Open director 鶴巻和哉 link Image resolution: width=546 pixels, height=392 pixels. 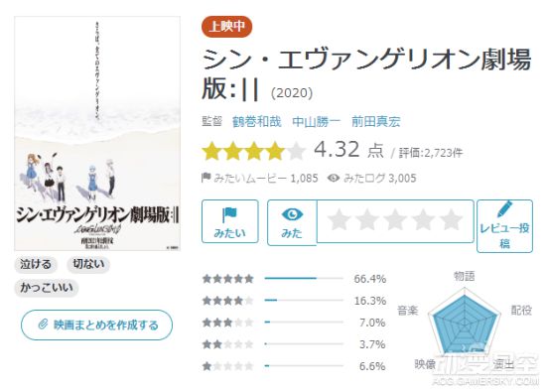tap(257, 121)
